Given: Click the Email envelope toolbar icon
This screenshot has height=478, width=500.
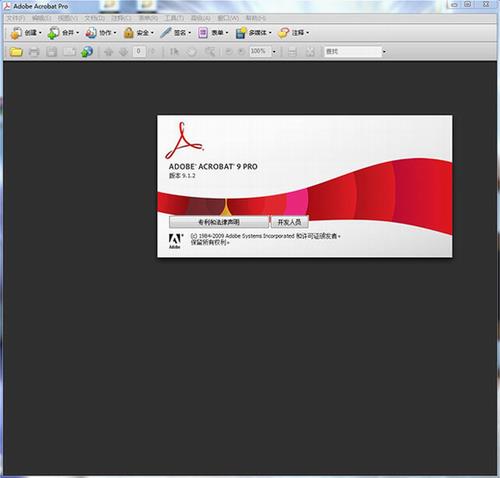Looking at the screenshot, I should pyautogui.click(x=69, y=52).
